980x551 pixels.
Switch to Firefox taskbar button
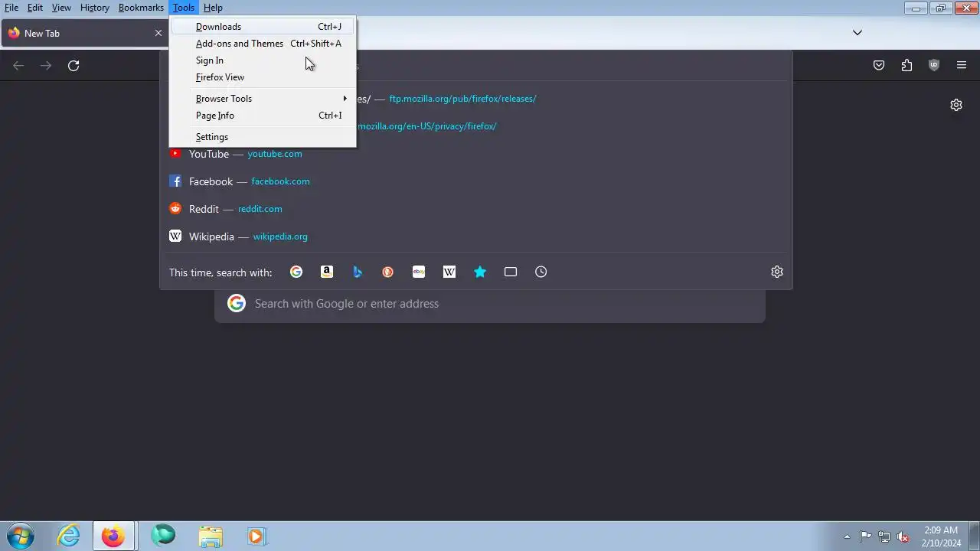[114, 536]
